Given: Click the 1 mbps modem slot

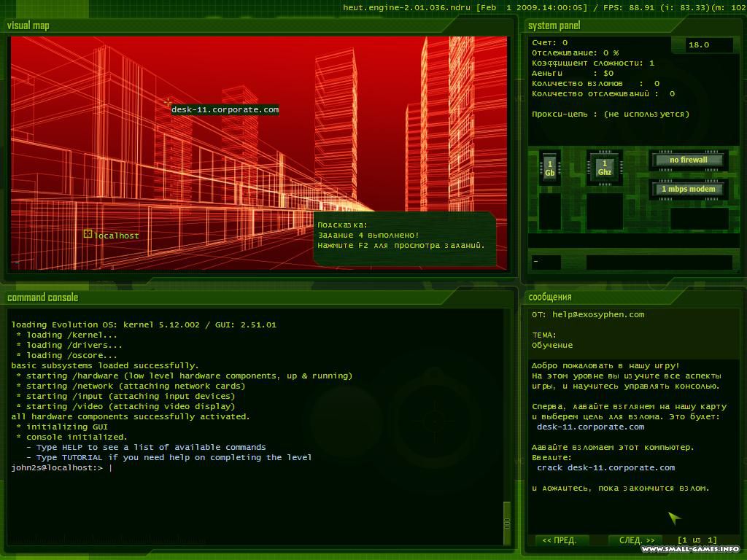Looking at the screenshot, I should pyautogui.click(x=688, y=189).
